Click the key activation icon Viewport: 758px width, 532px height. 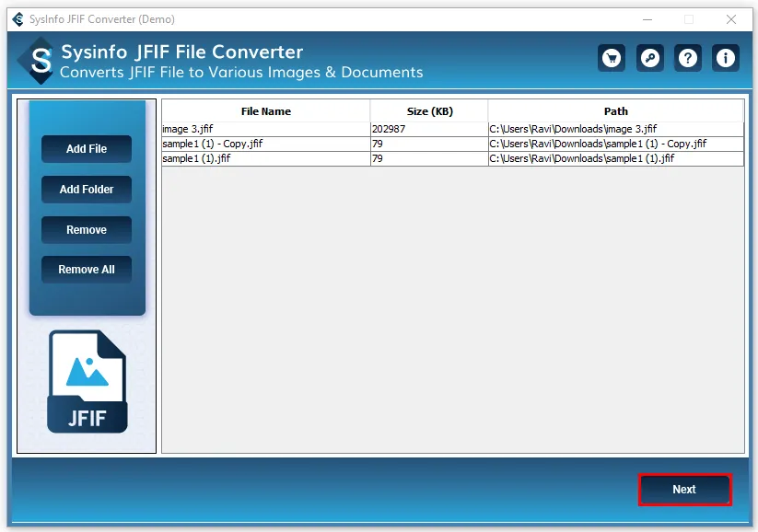tap(649, 58)
